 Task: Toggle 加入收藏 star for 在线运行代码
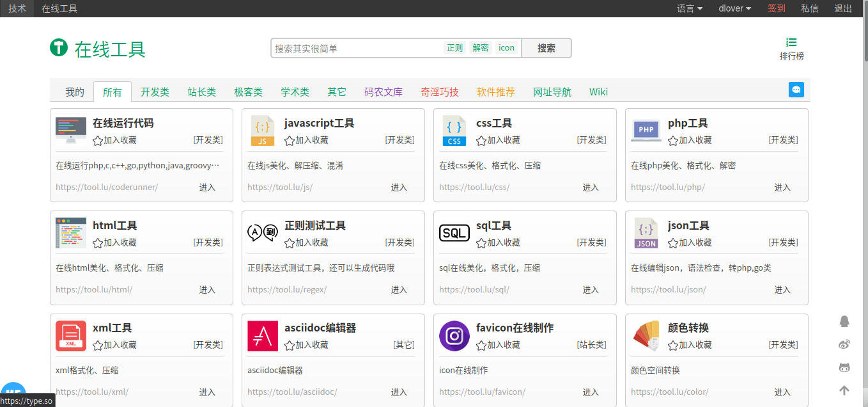pos(98,140)
